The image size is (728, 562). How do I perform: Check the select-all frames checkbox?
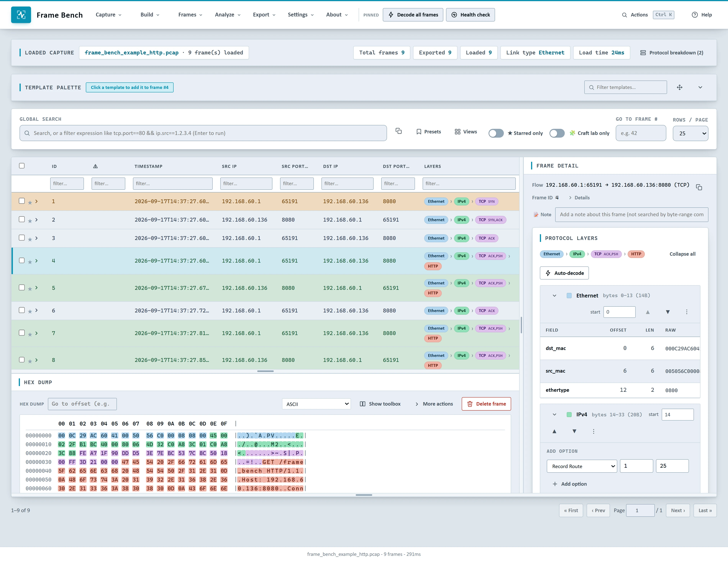click(x=22, y=166)
